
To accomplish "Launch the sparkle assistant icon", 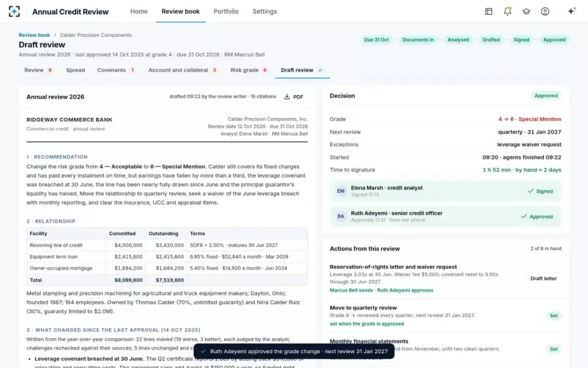I will click(571, 11).
